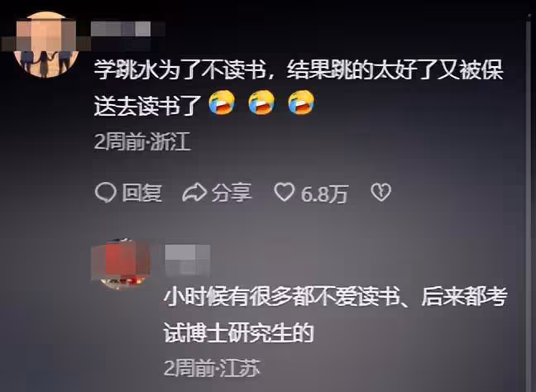Open the replying user's red avatar
Image resolution: width=536 pixels, height=392 pixels.
click(121, 265)
